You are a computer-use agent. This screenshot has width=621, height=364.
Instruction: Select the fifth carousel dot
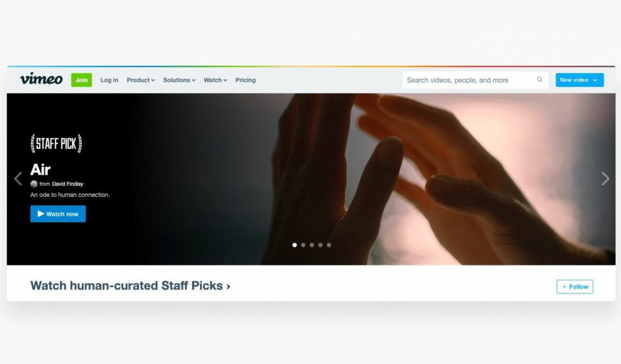coord(329,245)
